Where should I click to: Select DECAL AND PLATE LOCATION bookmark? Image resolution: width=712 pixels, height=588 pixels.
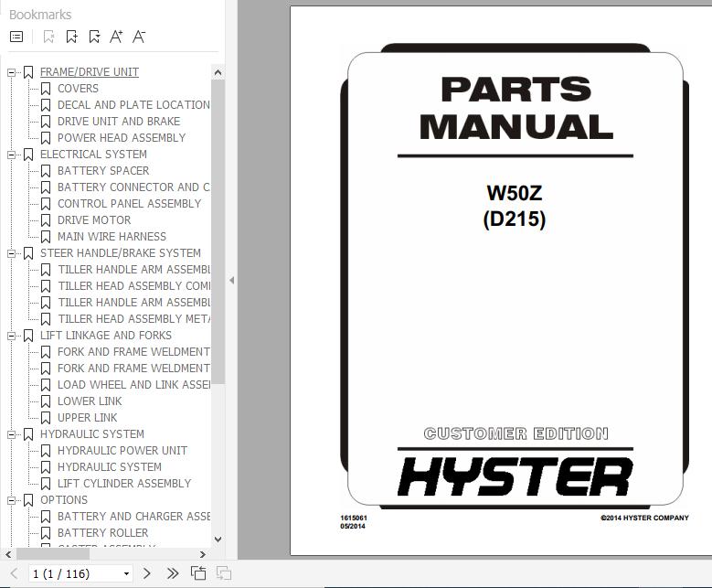pos(133,105)
